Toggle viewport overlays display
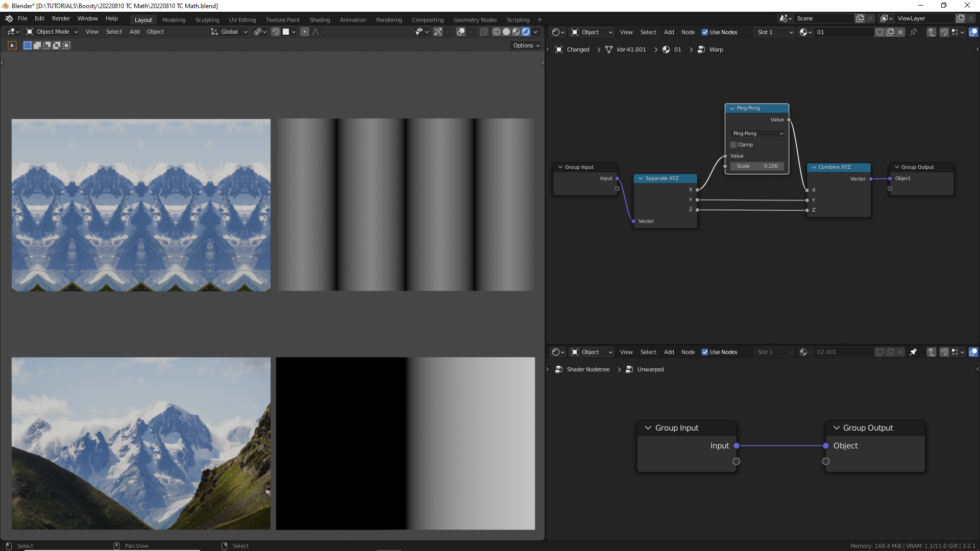Screen dimensions: 980x551 pos(461,32)
